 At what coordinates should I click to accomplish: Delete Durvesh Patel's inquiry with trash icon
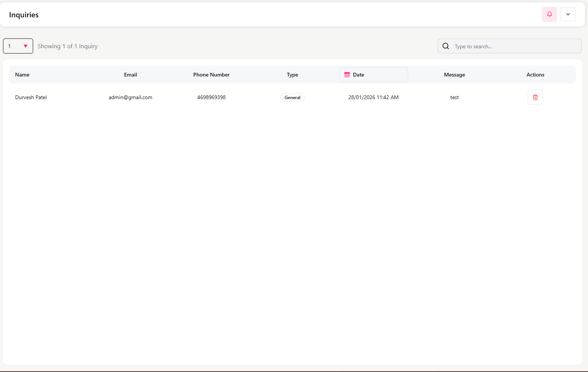[535, 97]
